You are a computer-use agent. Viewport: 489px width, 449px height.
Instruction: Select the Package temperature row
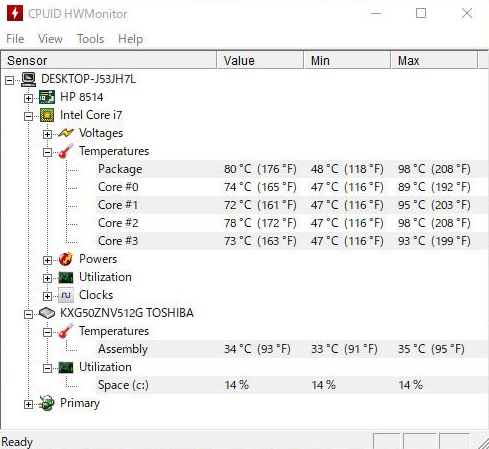292,169
